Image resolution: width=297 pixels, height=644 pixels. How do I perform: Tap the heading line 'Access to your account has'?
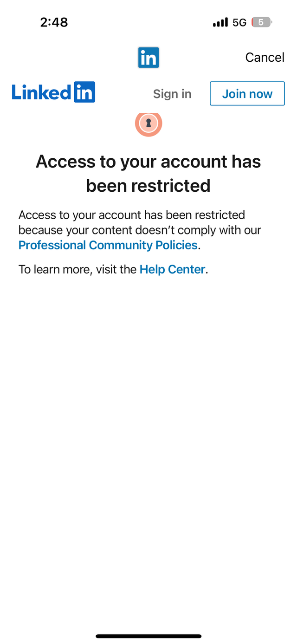[x=148, y=162]
